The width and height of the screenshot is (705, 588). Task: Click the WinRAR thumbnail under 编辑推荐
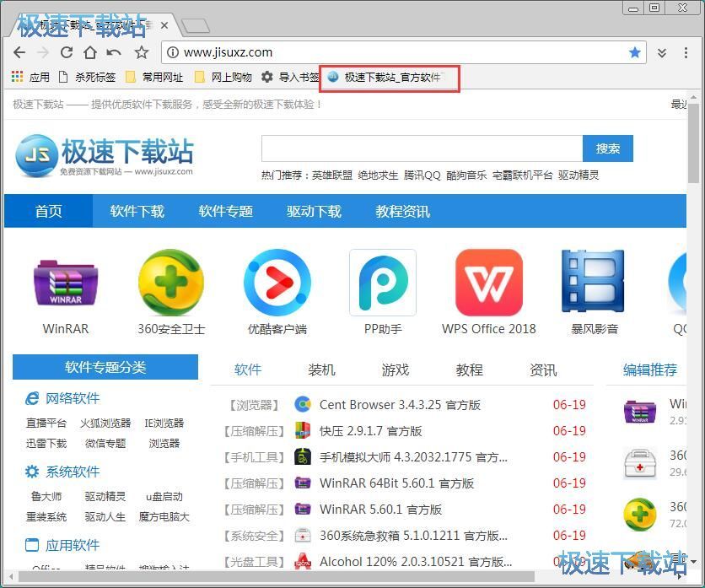pos(640,411)
